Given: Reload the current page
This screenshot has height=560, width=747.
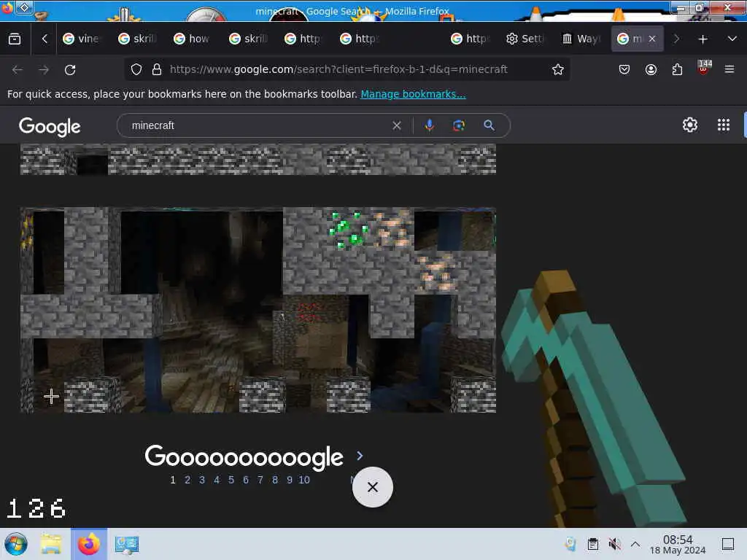Looking at the screenshot, I should (70, 70).
